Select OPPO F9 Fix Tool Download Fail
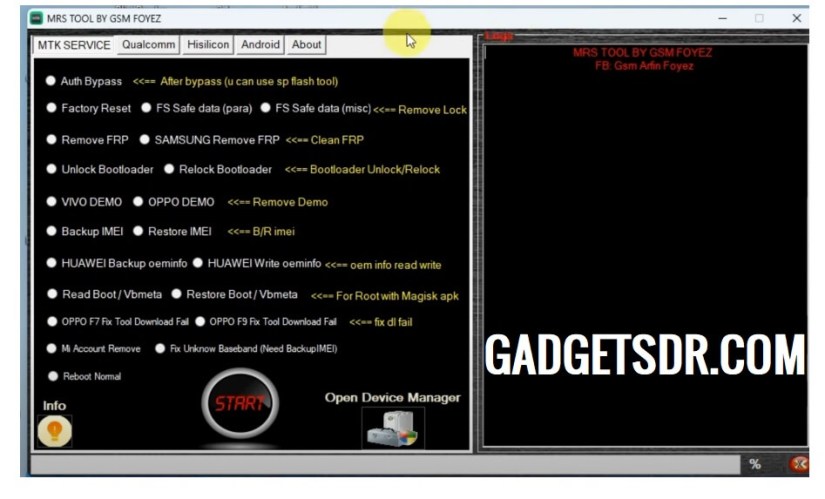 (266, 321)
